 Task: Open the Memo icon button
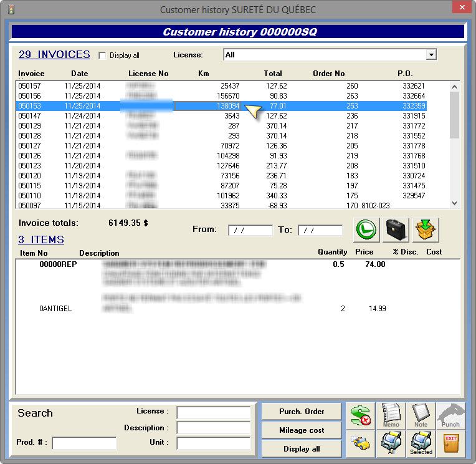pos(391,416)
